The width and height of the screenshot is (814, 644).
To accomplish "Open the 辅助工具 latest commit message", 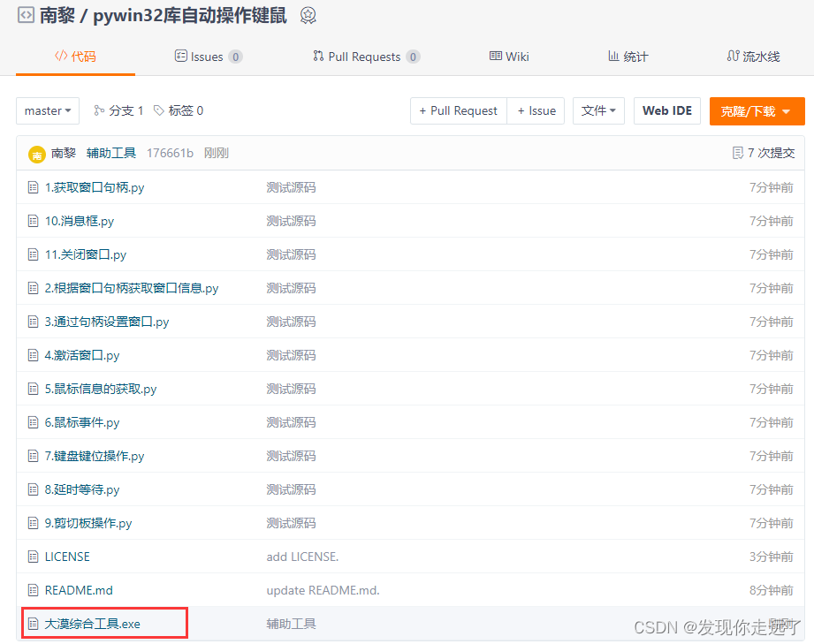I will [x=111, y=153].
